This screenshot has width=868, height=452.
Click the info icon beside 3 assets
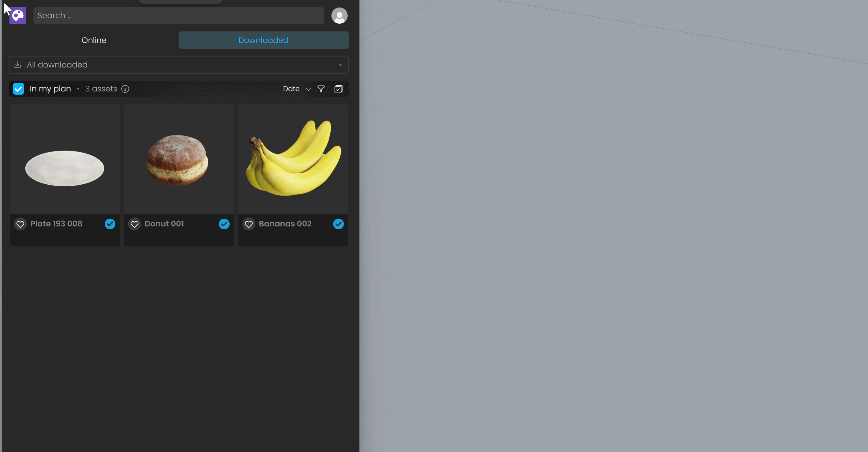(125, 89)
